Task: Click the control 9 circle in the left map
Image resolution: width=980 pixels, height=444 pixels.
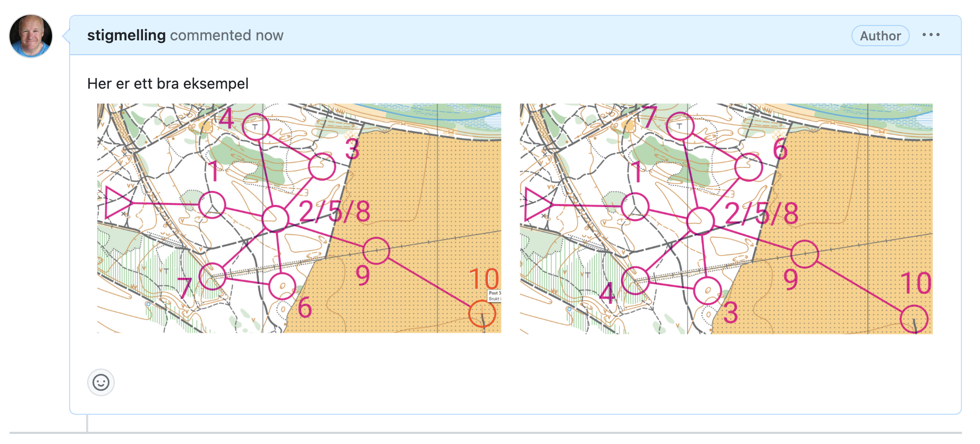Action: pos(376,251)
